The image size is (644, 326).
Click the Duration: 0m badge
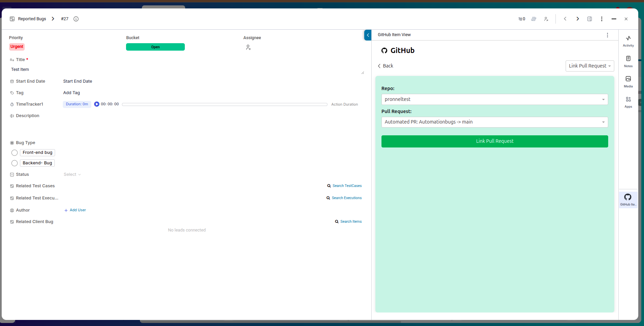click(x=77, y=104)
